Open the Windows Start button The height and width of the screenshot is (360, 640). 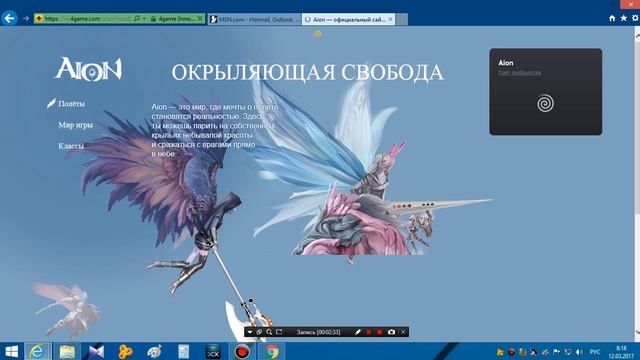click(11, 351)
